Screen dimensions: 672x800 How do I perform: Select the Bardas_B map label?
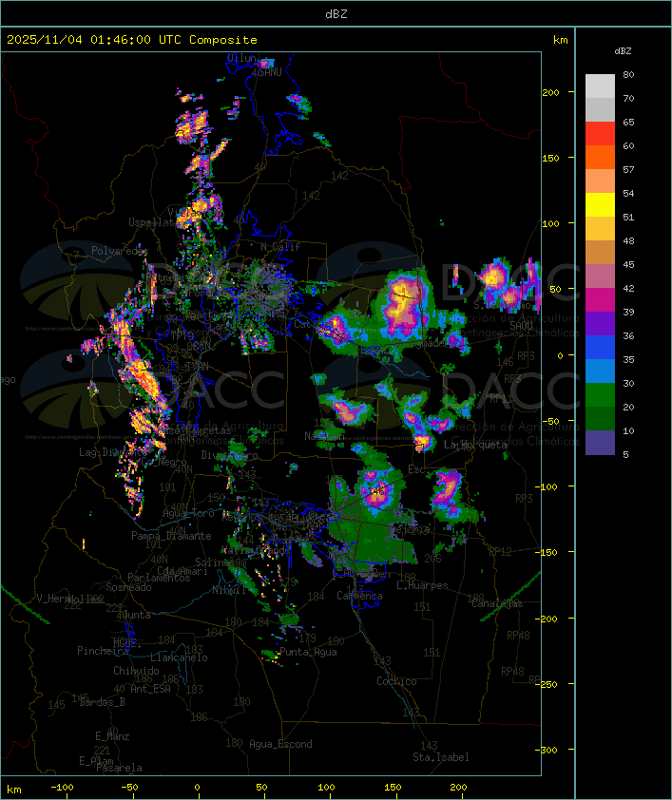pos(103,702)
